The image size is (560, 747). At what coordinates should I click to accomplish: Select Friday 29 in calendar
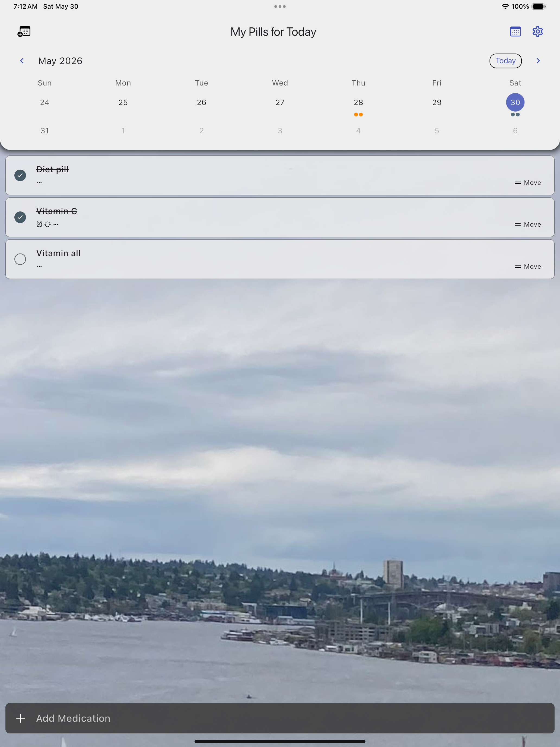point(437,102)
